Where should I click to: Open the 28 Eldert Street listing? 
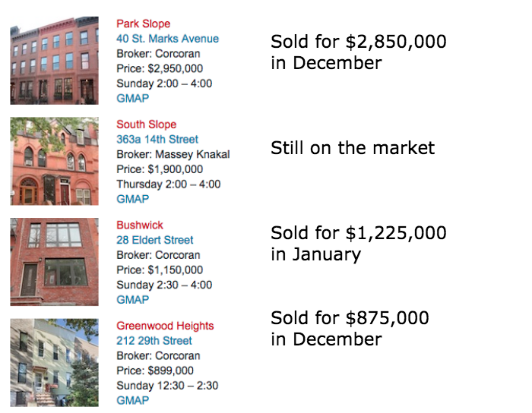pos(155,240)
